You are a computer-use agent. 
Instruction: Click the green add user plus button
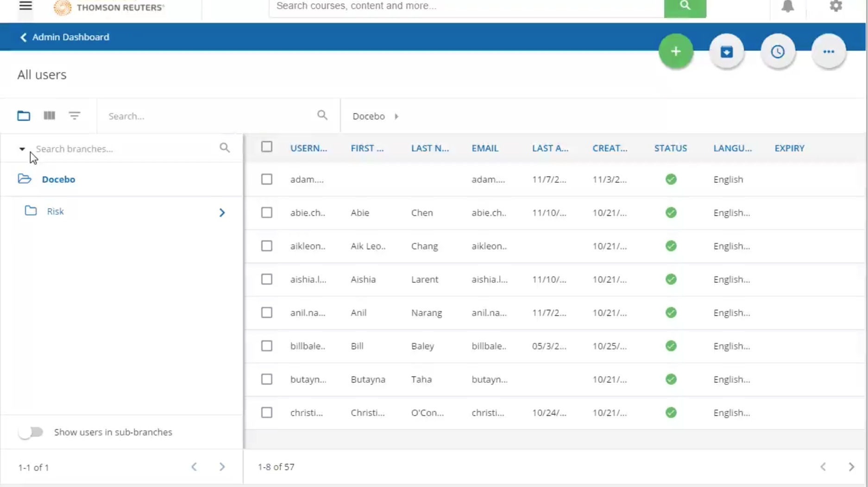tap(675, 51)
